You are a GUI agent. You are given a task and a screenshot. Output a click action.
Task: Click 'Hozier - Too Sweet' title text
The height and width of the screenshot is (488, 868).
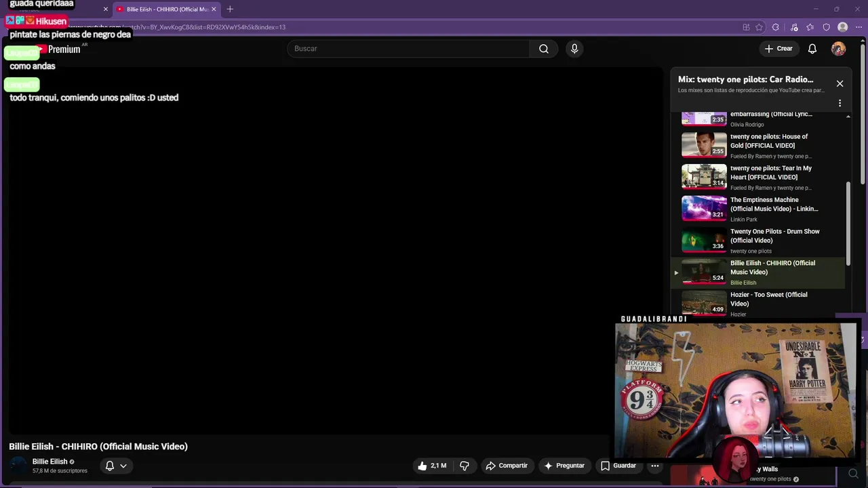pyautogui.click(x=768, y=299)
